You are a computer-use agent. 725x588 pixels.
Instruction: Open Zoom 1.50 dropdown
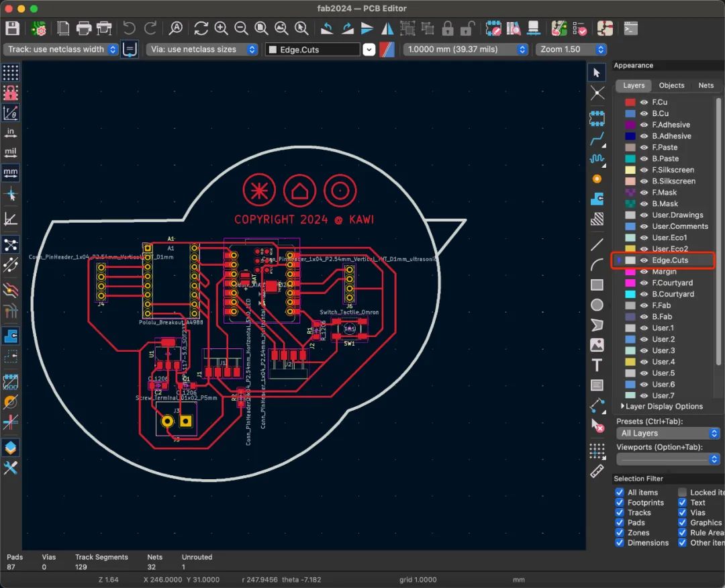pyautogui.click(x=571, y=50)
